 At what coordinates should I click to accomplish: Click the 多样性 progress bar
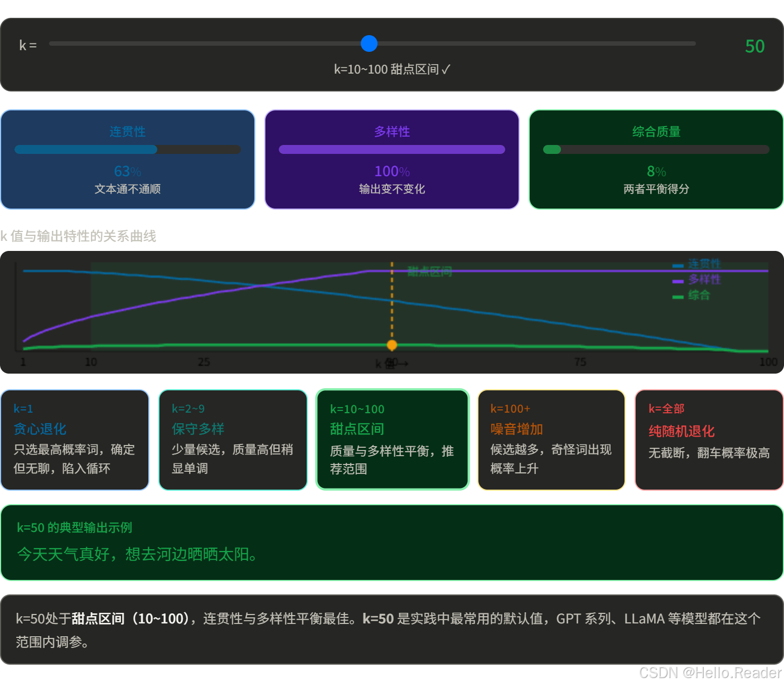click(392, 149)
